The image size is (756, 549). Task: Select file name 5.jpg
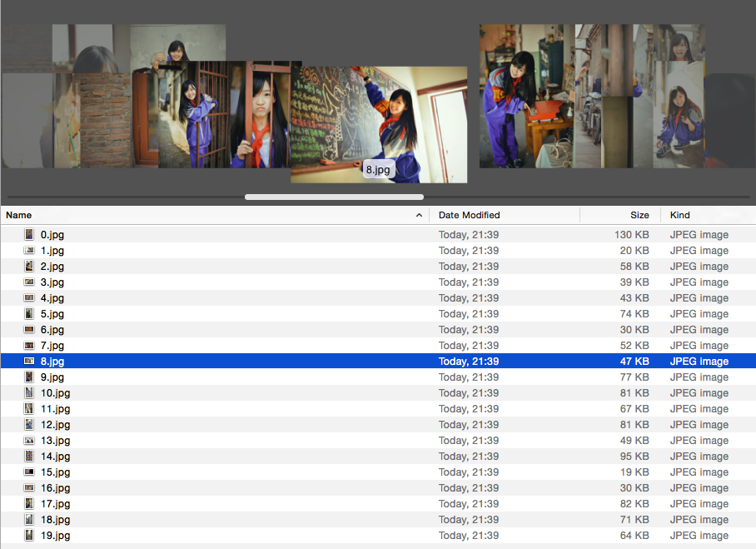(52, 313)
